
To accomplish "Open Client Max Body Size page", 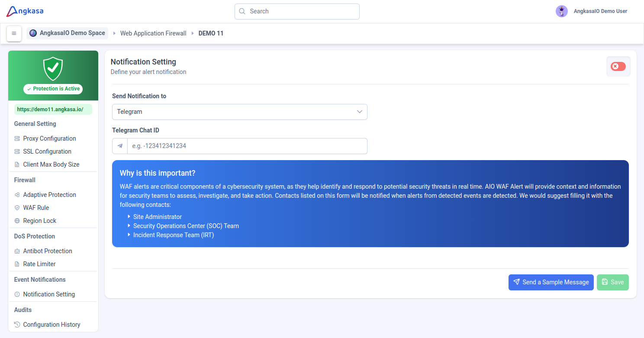I will pos(51,164).
